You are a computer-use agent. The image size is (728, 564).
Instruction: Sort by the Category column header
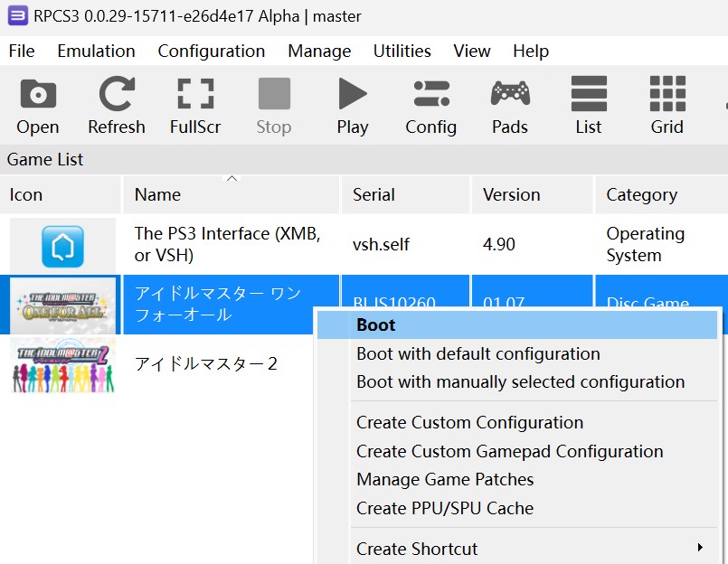coord(662,194)
